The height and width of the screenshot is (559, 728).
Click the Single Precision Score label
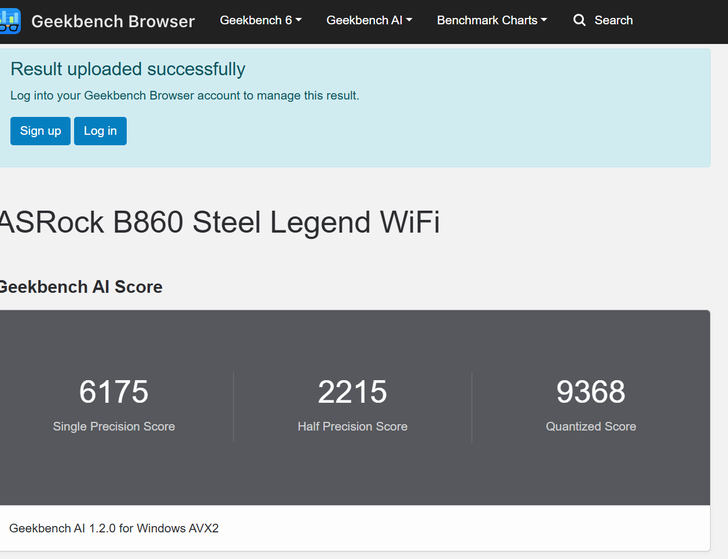pyautogui.click(x=114, y=427)
